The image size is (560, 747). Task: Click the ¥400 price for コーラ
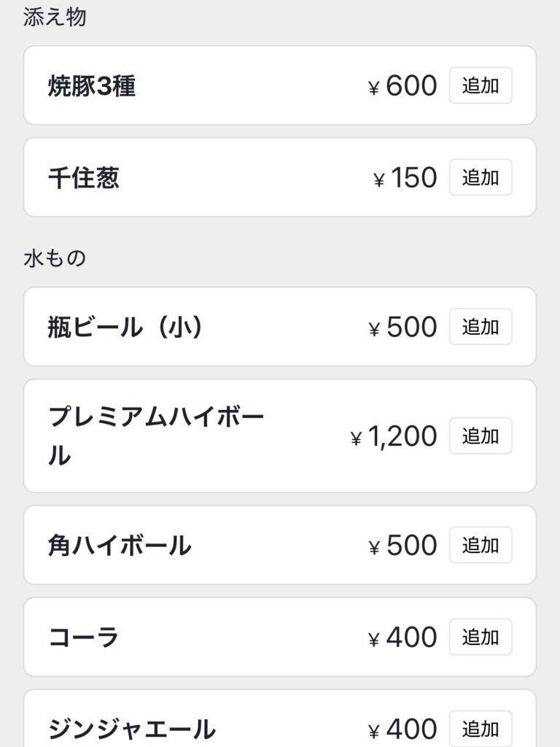click(402, 637)
